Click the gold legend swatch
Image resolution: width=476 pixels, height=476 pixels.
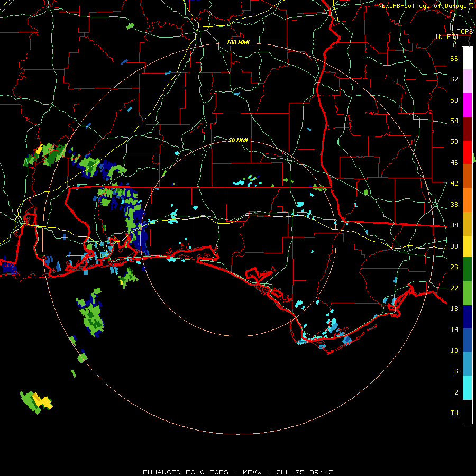tap(467, 224)
